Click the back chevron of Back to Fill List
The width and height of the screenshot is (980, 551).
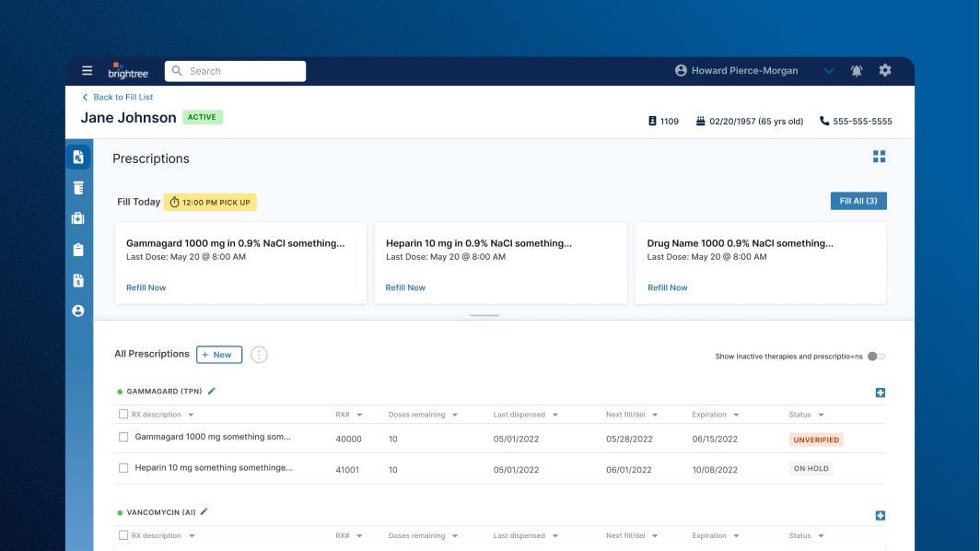[85, 97]
